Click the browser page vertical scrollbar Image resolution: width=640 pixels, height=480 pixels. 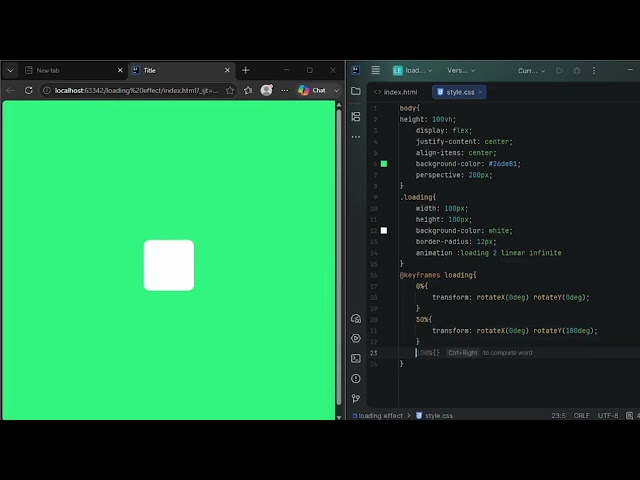pyautogui.click(x=339, y=257)
